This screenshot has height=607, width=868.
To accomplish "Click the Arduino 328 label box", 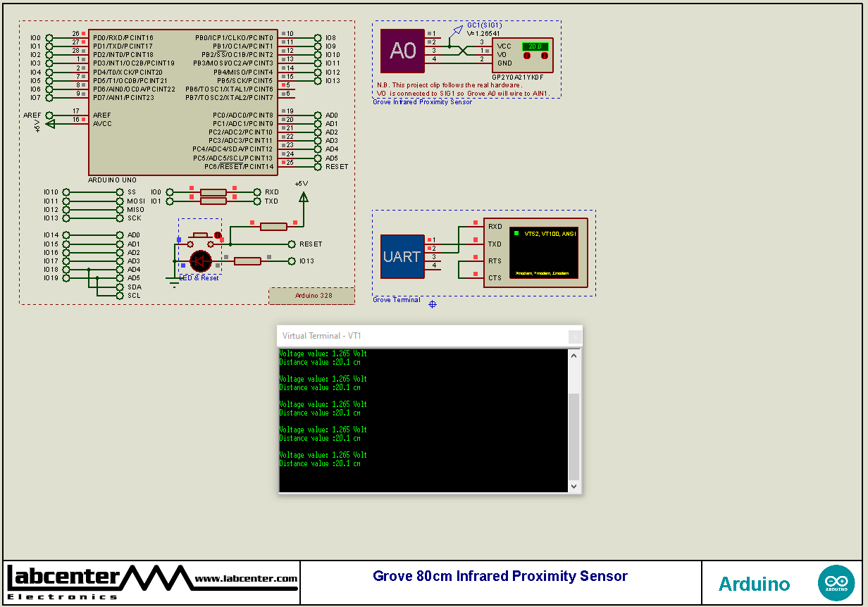I will point(311,296).
